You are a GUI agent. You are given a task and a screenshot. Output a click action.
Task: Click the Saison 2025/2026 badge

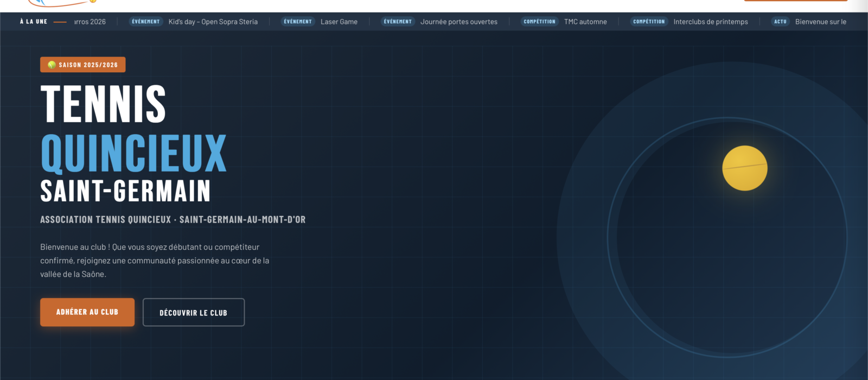[x=83, y=65]
